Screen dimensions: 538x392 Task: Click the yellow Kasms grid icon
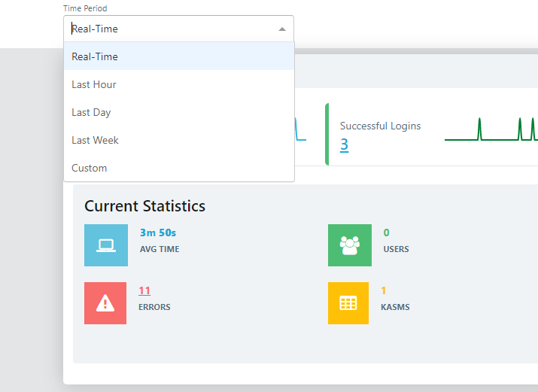tap(348, 303)
